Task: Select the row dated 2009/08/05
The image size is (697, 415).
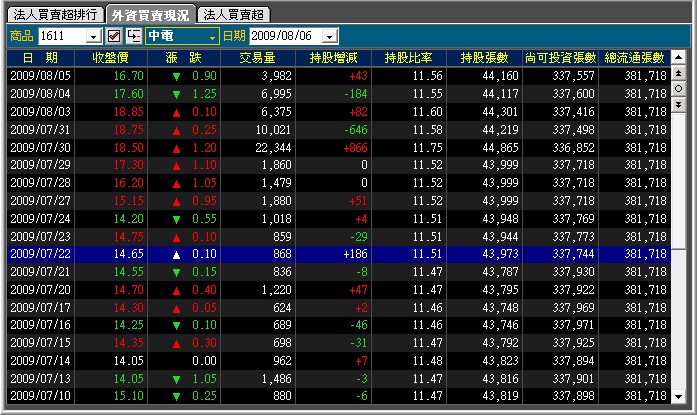Action: point(339,76)
